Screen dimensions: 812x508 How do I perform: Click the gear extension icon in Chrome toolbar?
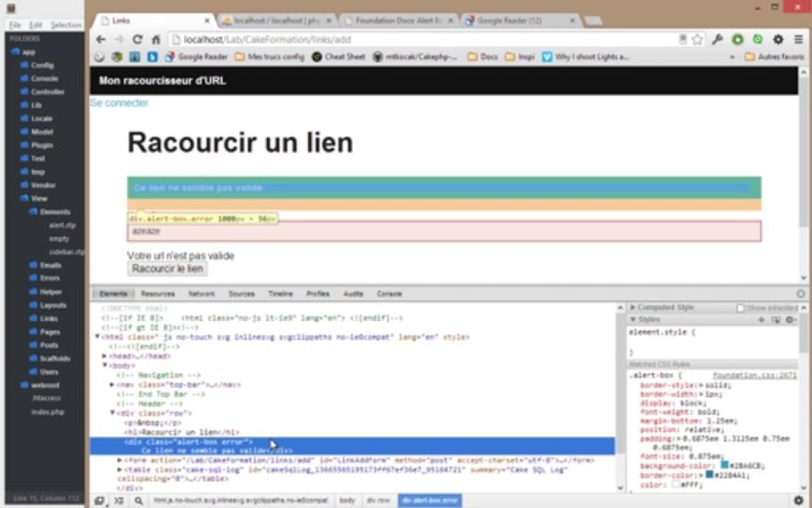click(x=778, y=40)
